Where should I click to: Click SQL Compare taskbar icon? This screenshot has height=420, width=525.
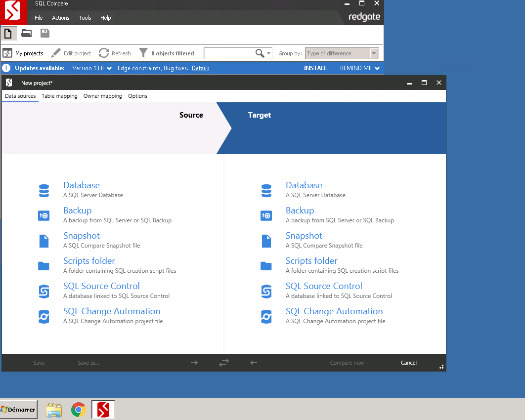point(103,410)
